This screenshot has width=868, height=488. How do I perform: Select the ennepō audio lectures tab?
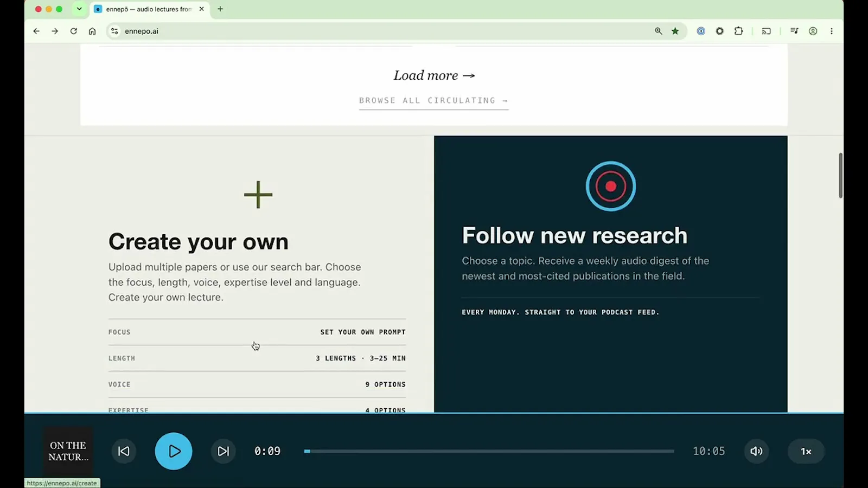pos(149,9)
